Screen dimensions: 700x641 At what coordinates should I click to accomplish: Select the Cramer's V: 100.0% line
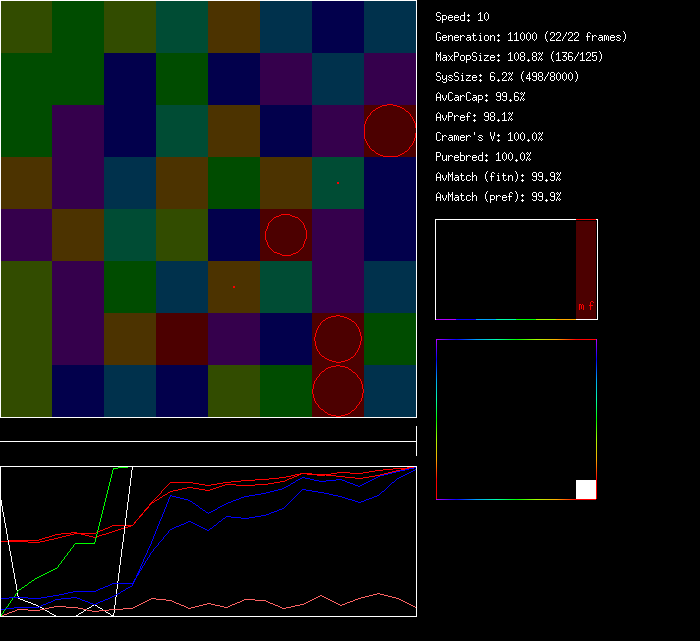pyautogui.click(x=489, y=137)
